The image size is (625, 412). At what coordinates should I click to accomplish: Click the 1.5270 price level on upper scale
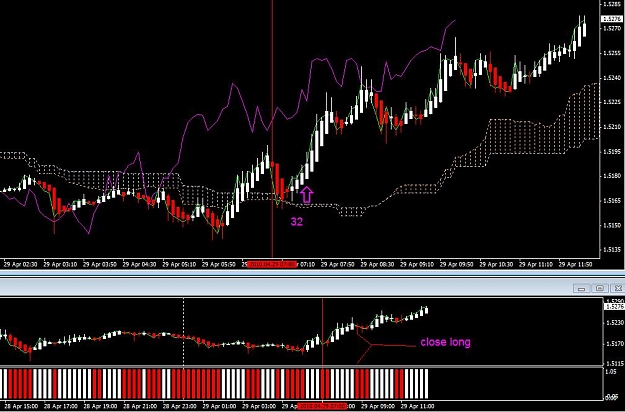(610, 29)
